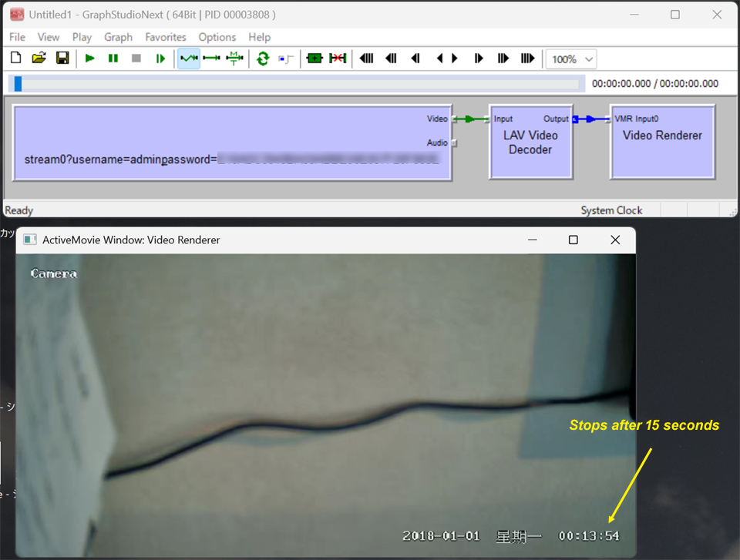Pause the graph playback
Viewport: 740px width, 560px height.
[113, 59]
